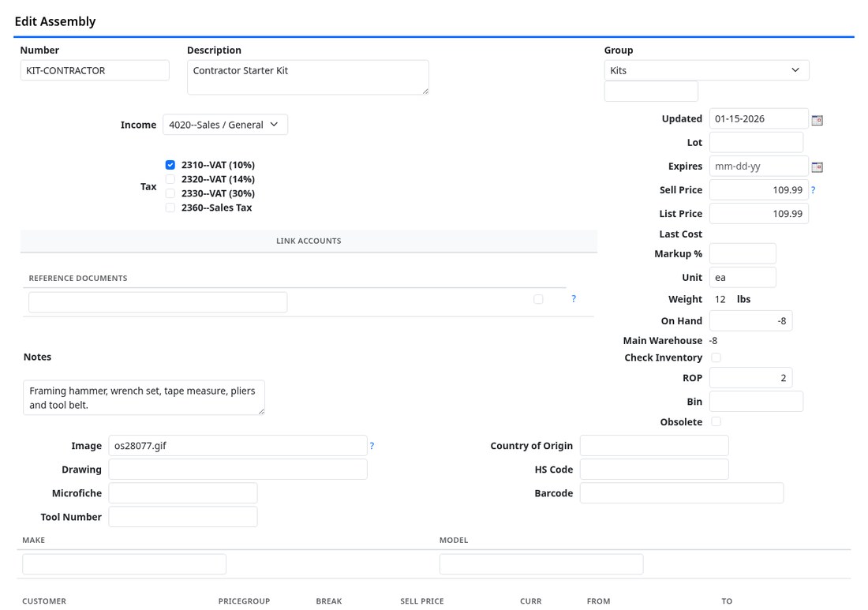Click the Sell Price help question mark
Viewport: 868px width, 610px height.
pyautogui.click(x=814, y=190)
